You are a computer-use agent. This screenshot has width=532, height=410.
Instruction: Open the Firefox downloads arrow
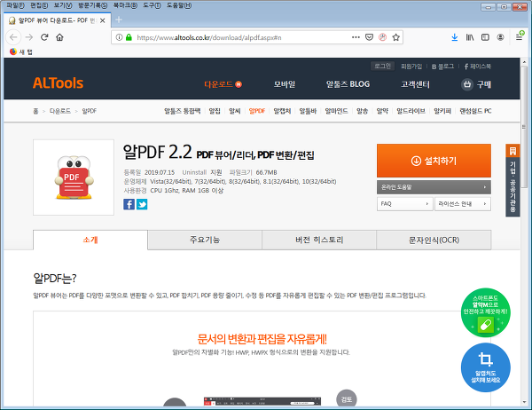pos(455,37)
